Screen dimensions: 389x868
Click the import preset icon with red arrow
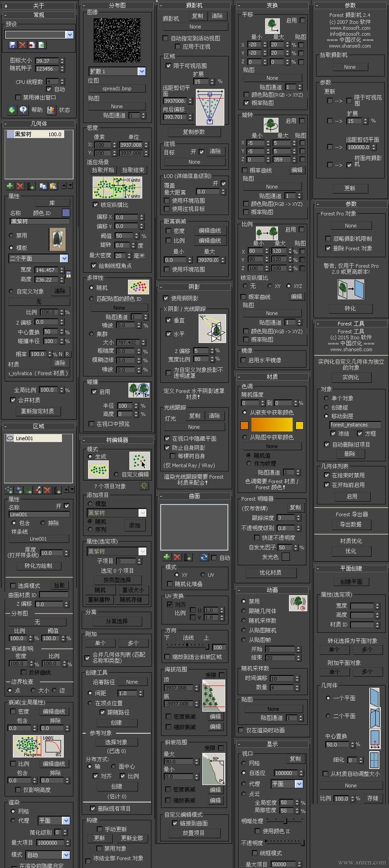[32, 45]
